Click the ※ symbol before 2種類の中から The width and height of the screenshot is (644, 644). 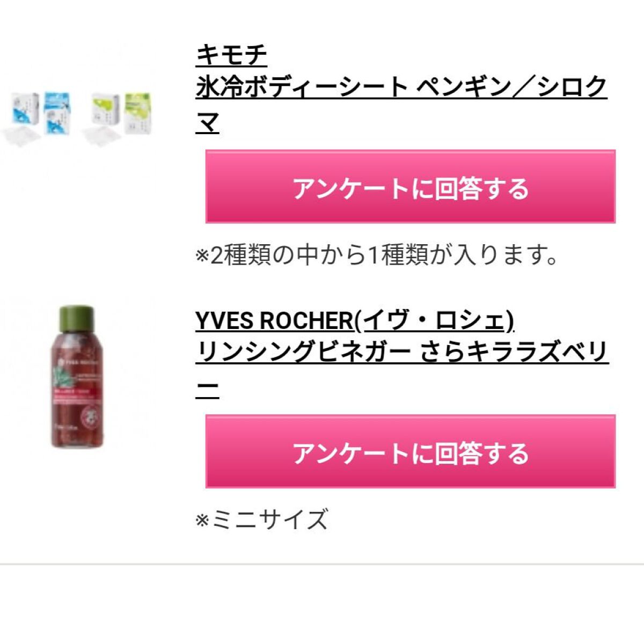point(202,256)
